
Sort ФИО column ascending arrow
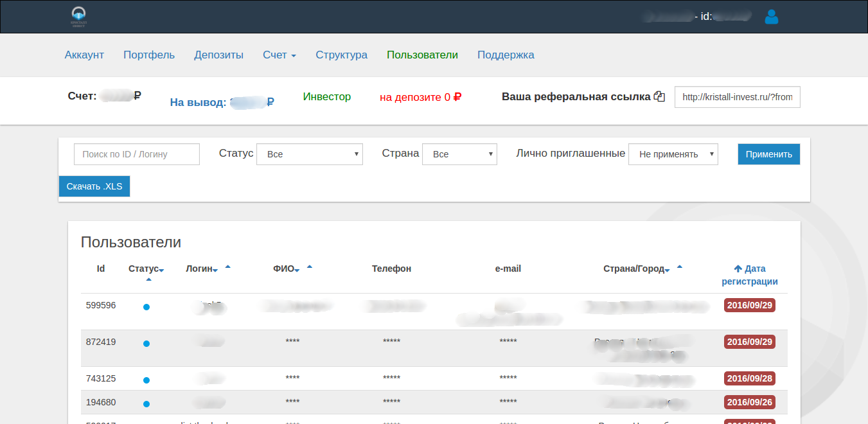coord(310,266)
